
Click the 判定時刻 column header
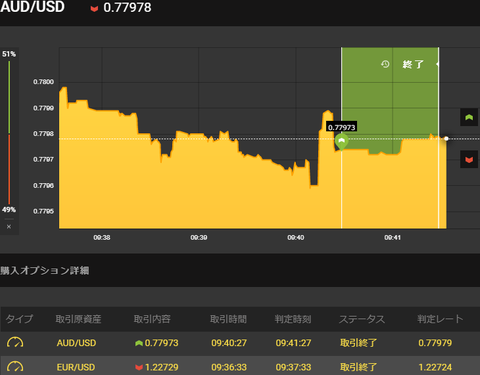point(293,319)
